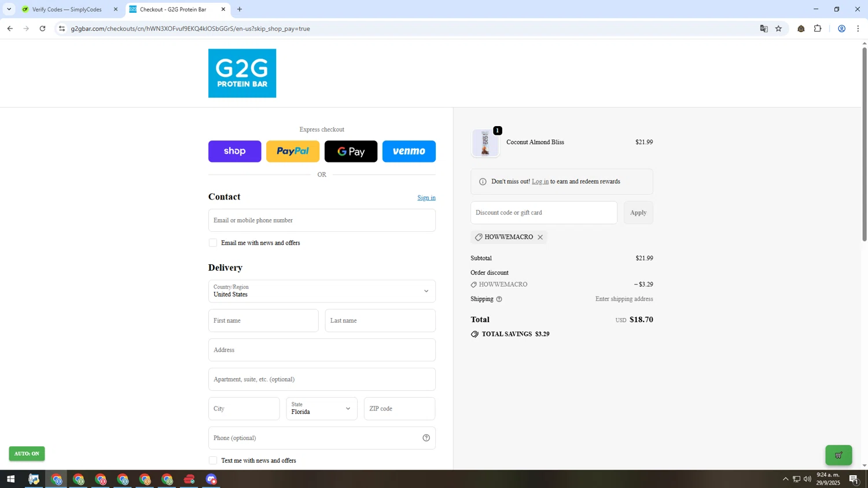Show shipping info help icon
This screenshot has height=488, width=868.
coord(499,300)
